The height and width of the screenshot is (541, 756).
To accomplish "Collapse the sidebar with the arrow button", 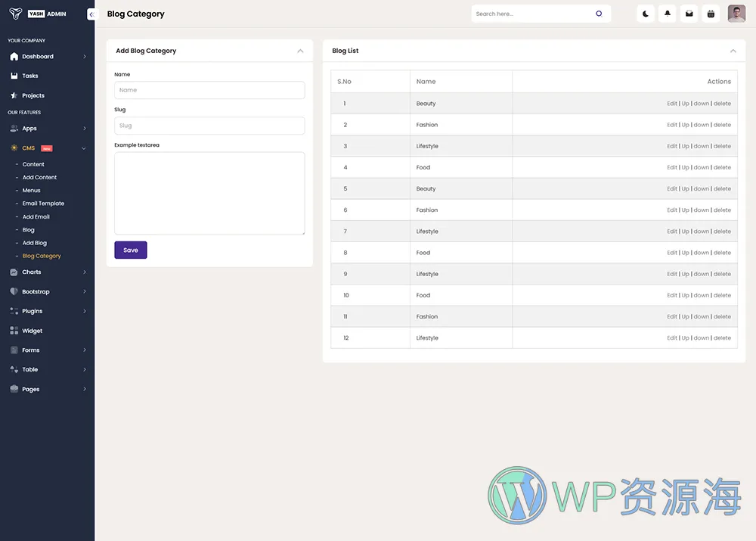I will point(91,14).
